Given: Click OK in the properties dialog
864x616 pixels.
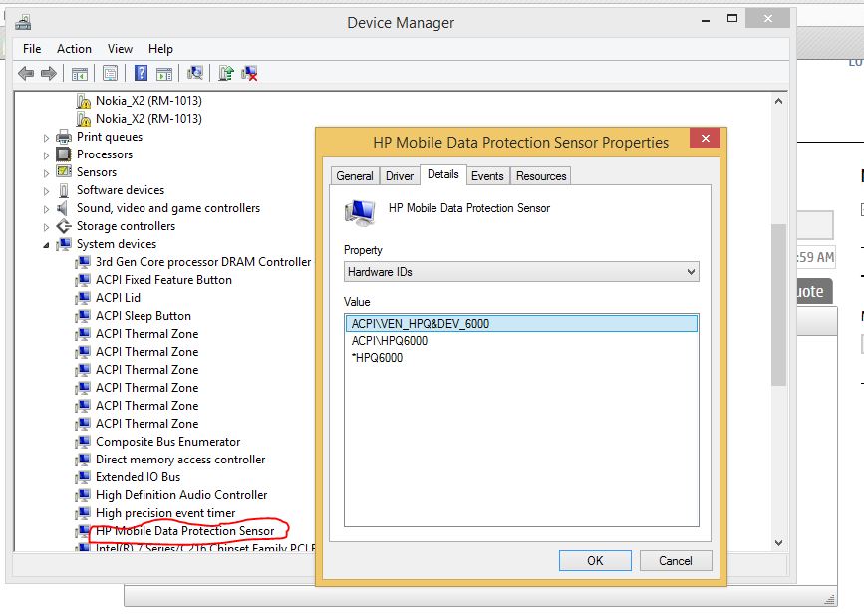Looking at the screenshot, I should 595,560.
